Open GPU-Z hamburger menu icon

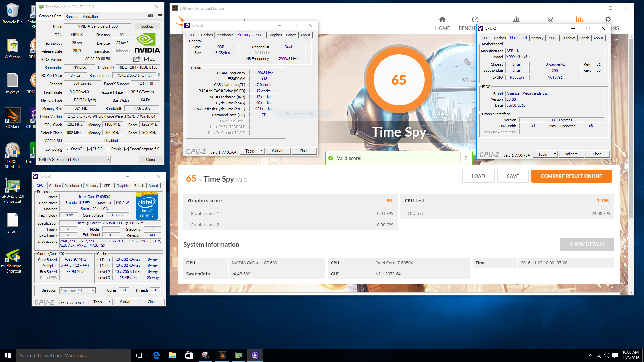coord(160,16)
